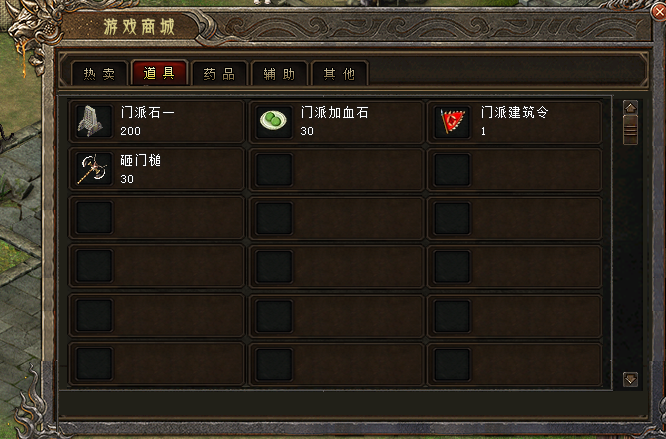Click the scroll up arrow button
This screenshot has width=666, height=439.
(x=630, y=108)
